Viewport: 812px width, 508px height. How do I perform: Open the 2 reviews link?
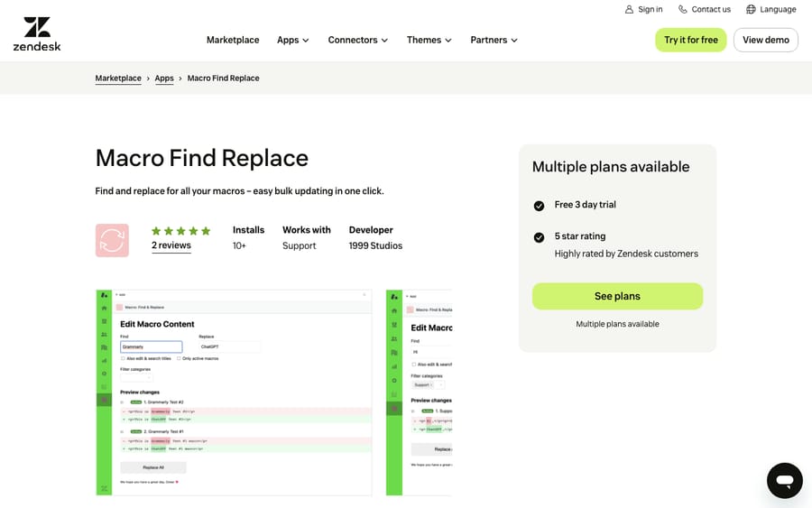171,245
